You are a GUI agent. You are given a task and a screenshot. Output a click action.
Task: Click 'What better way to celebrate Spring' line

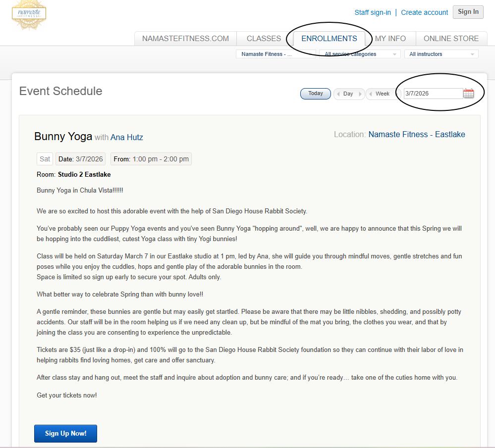tap(120, 295)
